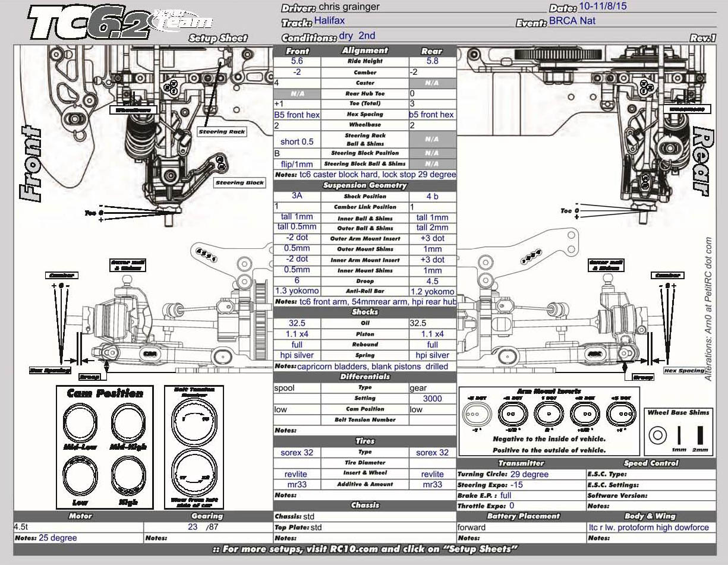Click the Date field '10-11/8/15'
This screenshot has height=565, width=728.
(x=603, y=7)
